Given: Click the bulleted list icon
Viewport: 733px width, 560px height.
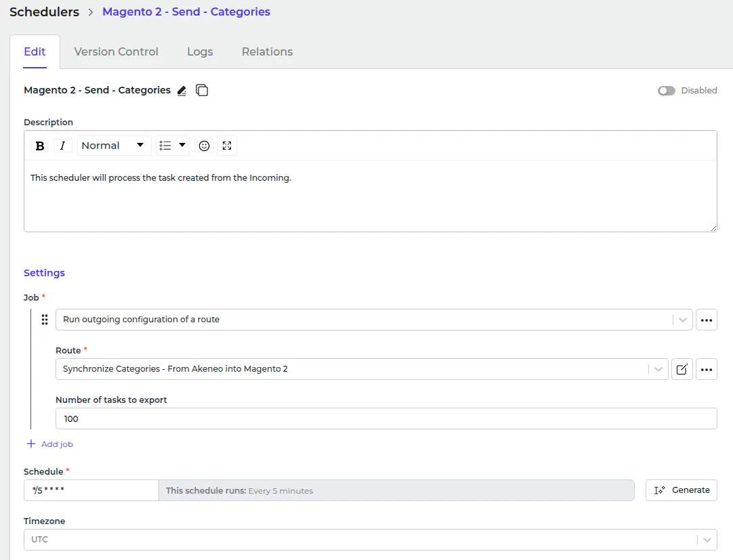Looking at the screenshot, I should [165, 146].
